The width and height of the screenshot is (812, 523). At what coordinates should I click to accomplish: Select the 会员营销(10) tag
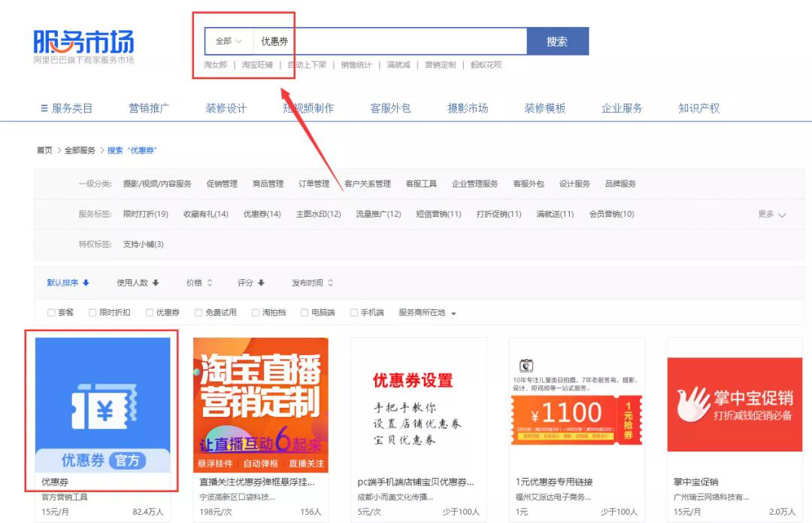click(x=611, y=214)
